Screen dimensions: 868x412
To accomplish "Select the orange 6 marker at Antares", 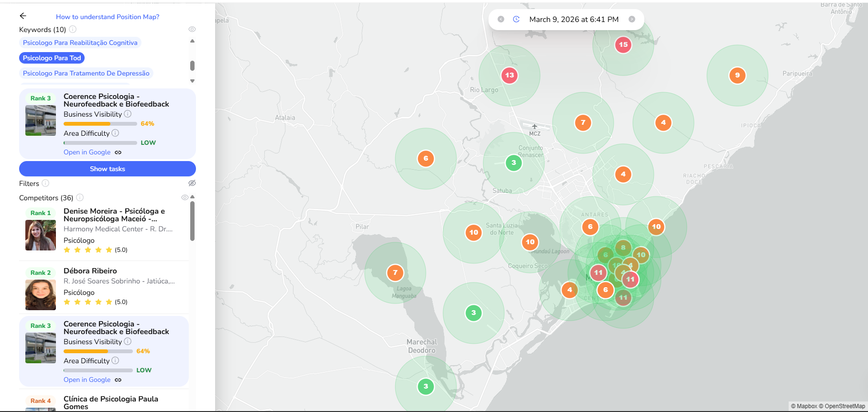I will point(590,227).
